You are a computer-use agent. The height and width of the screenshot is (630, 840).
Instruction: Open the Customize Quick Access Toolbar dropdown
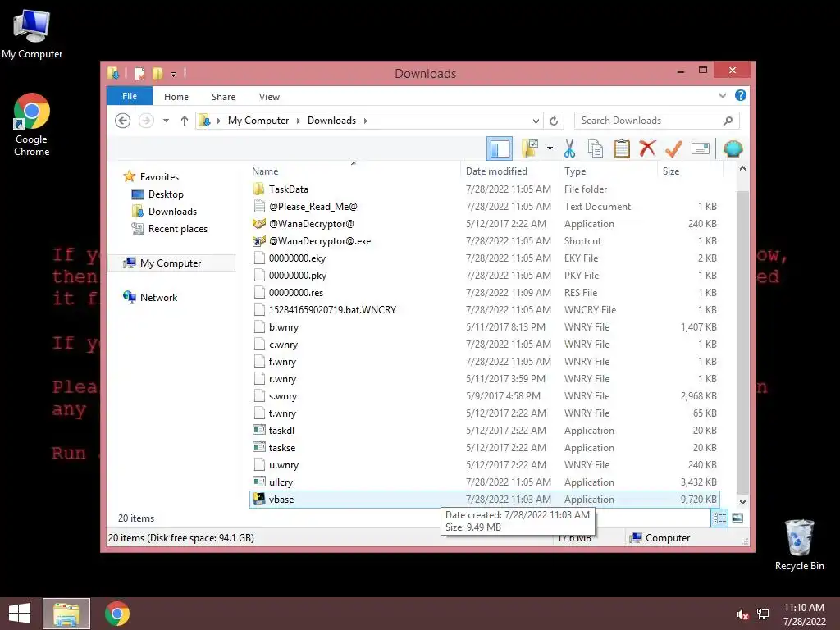click(x=174, y=75)
